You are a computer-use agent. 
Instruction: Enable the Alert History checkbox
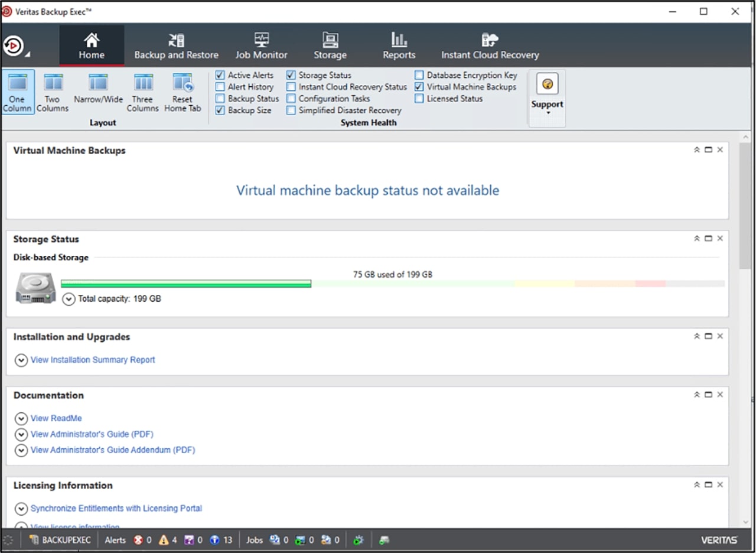(x=220, y=87)
